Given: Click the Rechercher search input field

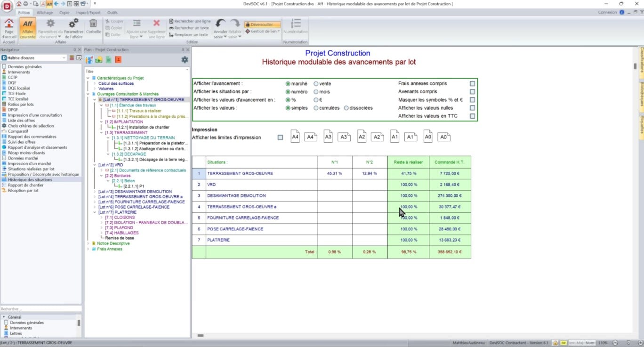Looking at the screenshot, I should (x=40, y=309).
